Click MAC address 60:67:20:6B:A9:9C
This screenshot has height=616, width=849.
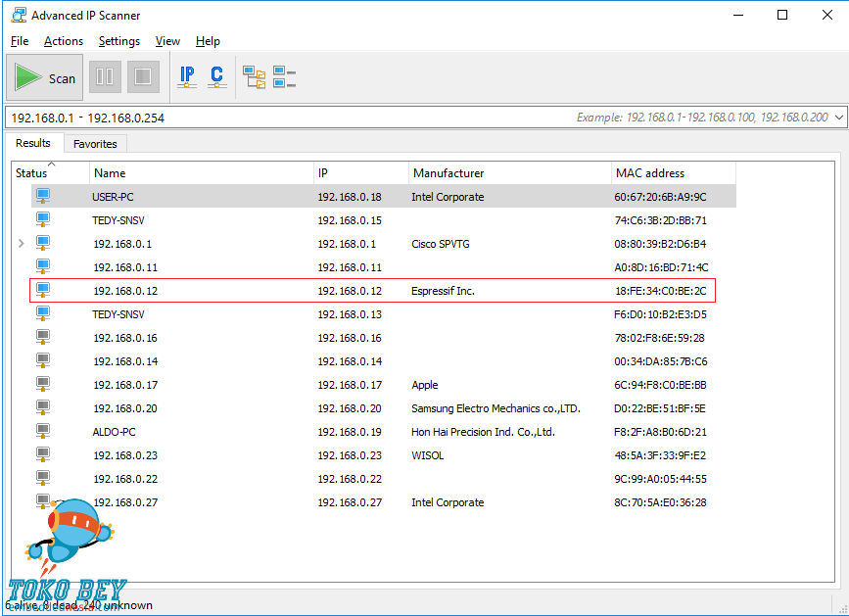[x=660, y=197]
